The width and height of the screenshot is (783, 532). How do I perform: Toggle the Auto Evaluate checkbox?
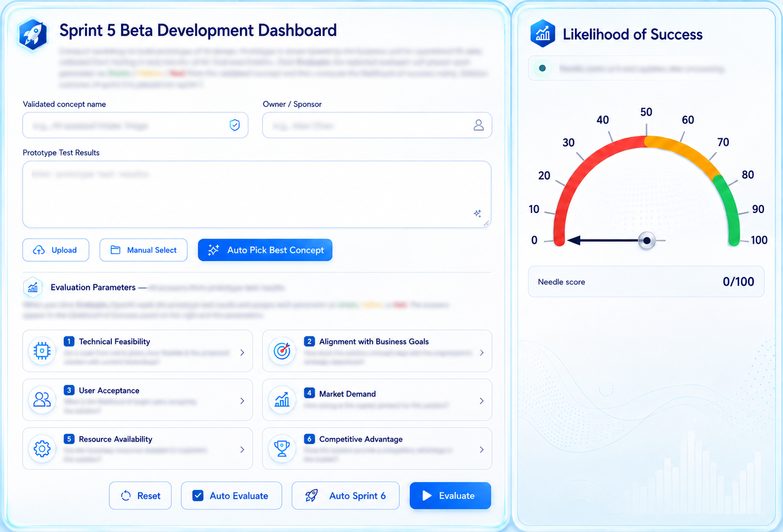pyautogui.click(x=198, y=495)
